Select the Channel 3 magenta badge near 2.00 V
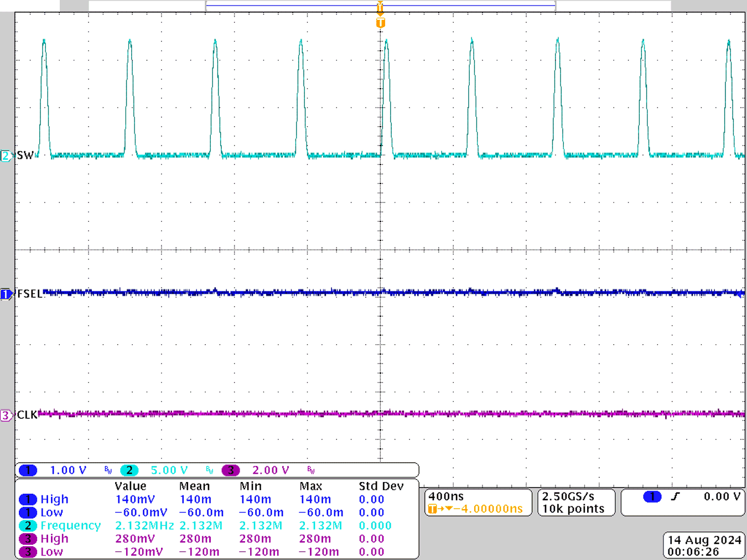Image resolution: width=747 pixels, height=560 pixels. tap(230, 470)
